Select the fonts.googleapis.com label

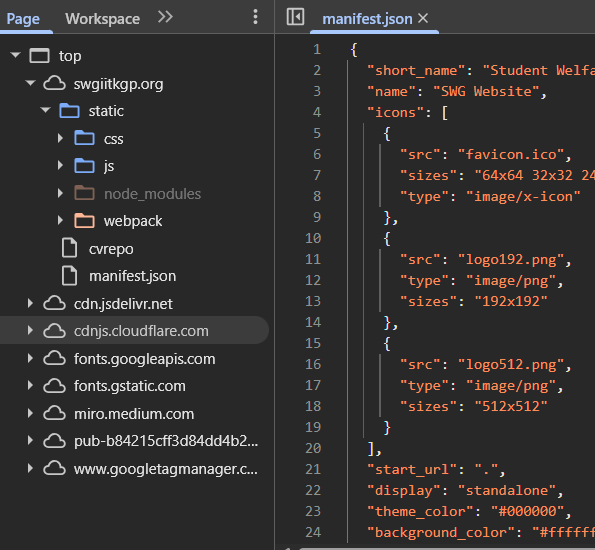[x=144, y=359]
